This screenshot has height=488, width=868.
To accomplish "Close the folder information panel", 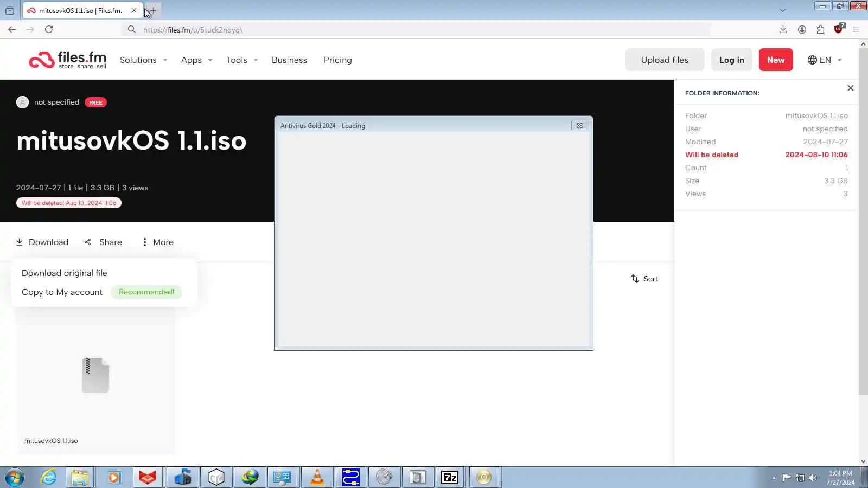I will pyautogui.click(x=851, y=88).
